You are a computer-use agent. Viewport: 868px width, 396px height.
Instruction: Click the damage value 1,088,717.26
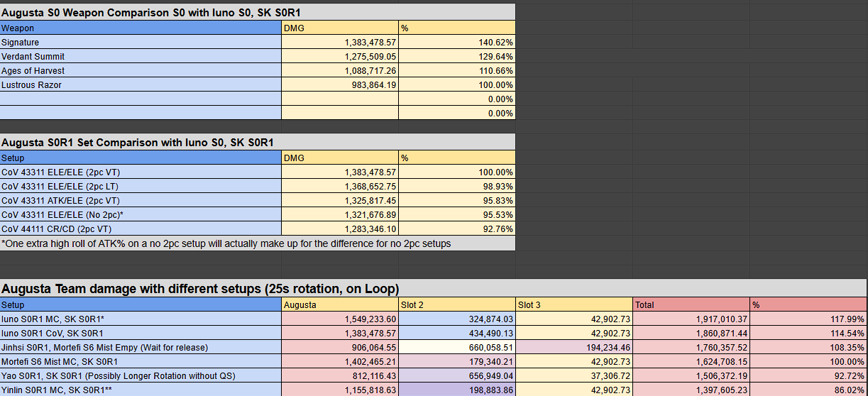click(340, 71)
